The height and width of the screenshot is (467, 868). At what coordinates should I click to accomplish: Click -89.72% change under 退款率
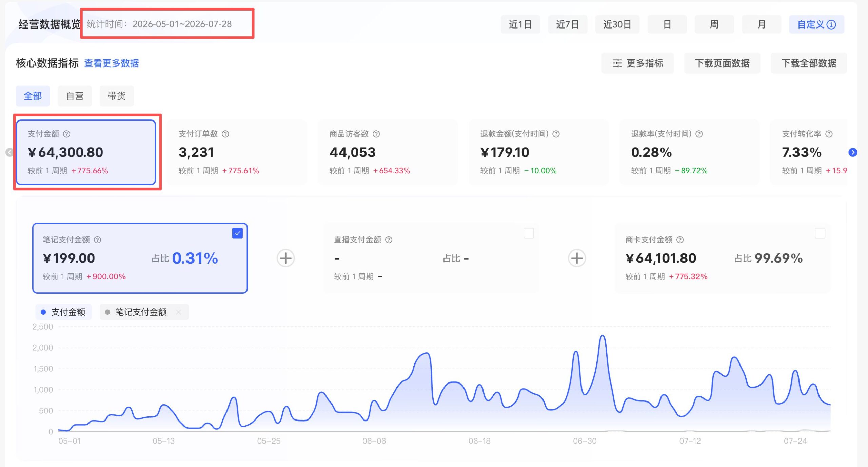(691, 171)
